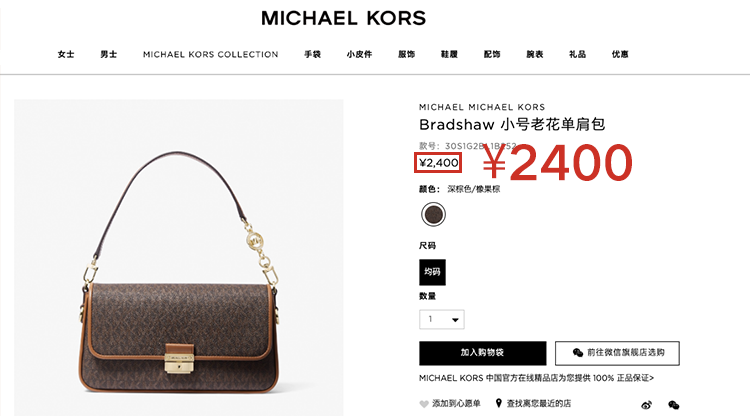The image size is (750, 416).
Task: Click 前往微信旗舰店选购 button
Action: click(x=617, y=353)
